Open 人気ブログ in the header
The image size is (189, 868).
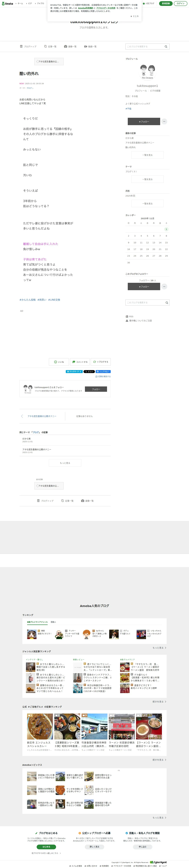(149, 3)
